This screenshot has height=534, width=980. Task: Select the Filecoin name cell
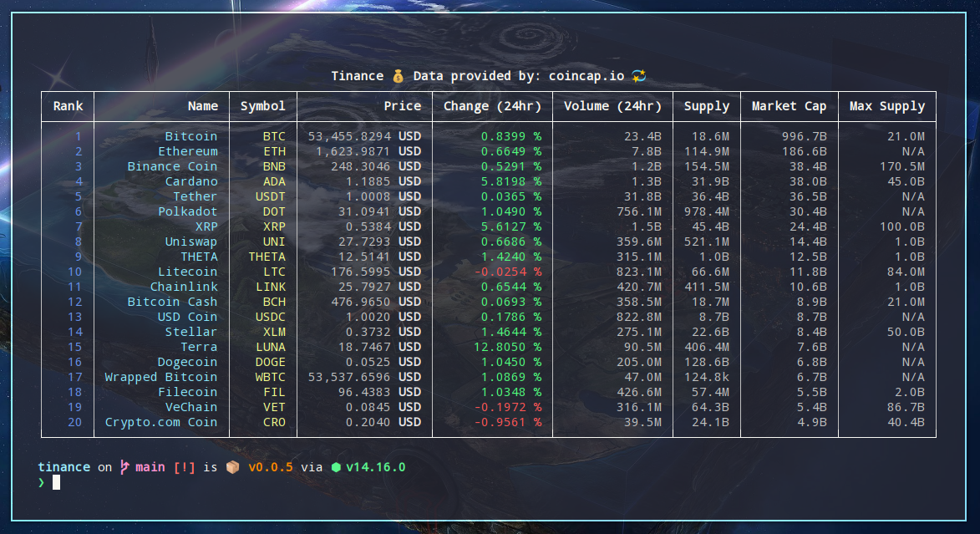tap(188, 392)
